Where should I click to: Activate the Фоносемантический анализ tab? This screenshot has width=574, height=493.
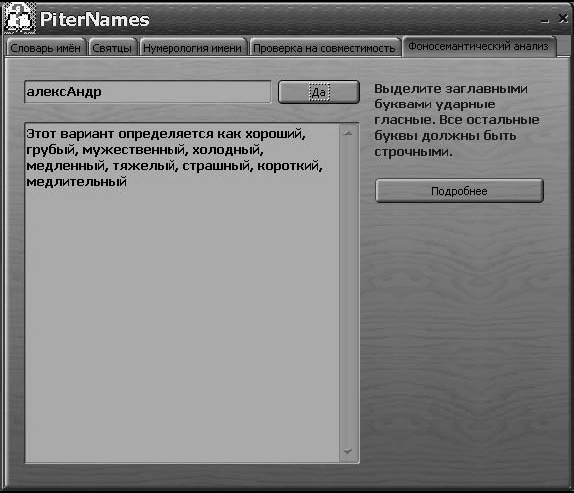point(478,46)
